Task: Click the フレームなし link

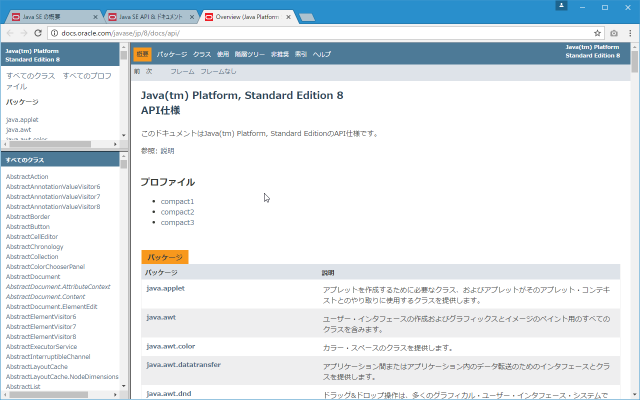Action: tap(218, 71)
